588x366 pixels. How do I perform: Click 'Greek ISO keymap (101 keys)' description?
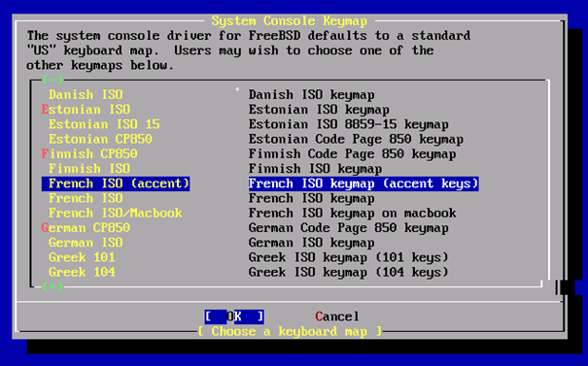[348, 257]
